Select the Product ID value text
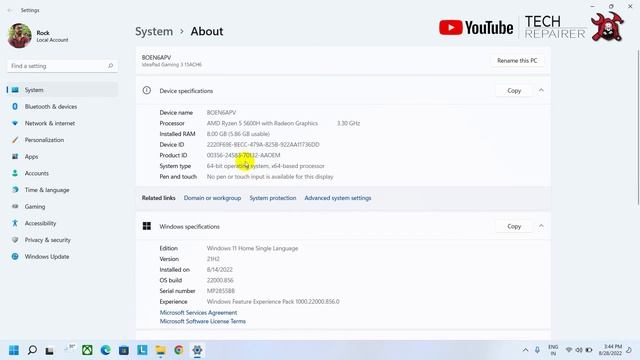The height and width of the screenshot is (360, 640). 243,155
